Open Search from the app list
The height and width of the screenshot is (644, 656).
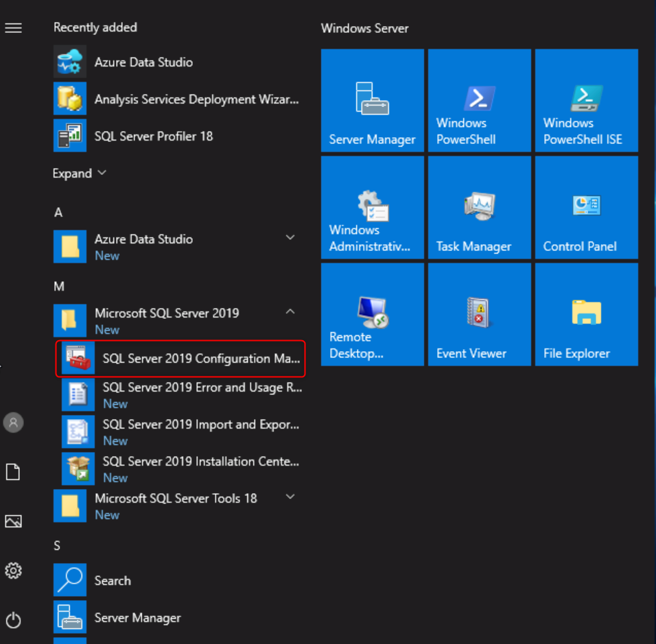(178, 580)
